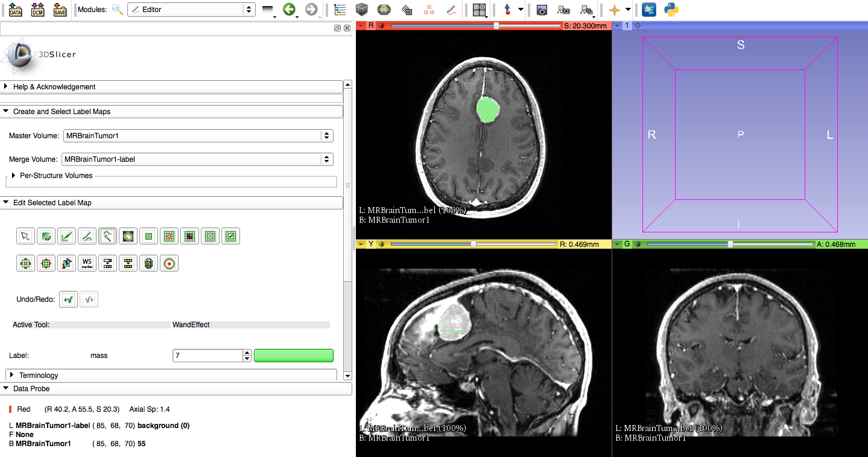Screen dimensions: 868x457
Task: Click the Save data icon
Action: (60, 10)
